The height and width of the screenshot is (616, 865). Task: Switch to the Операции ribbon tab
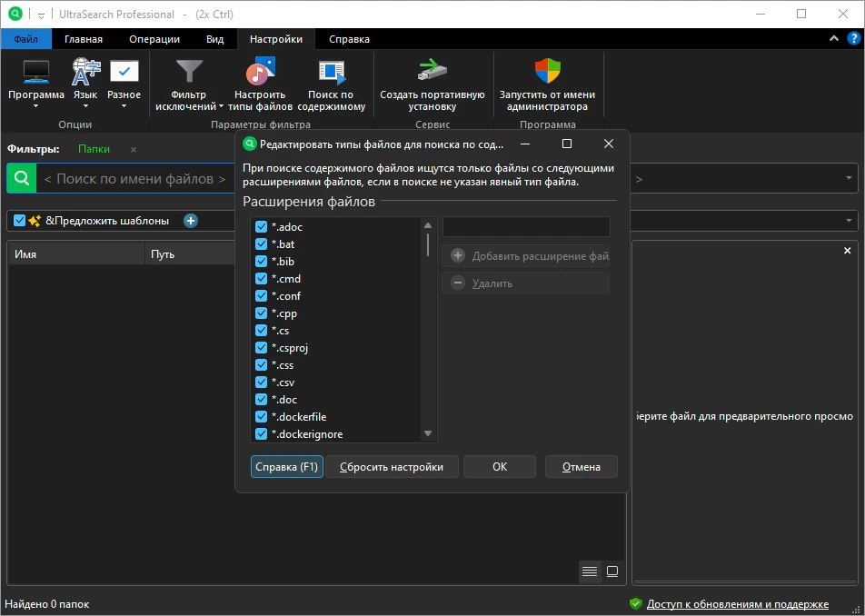154,39
